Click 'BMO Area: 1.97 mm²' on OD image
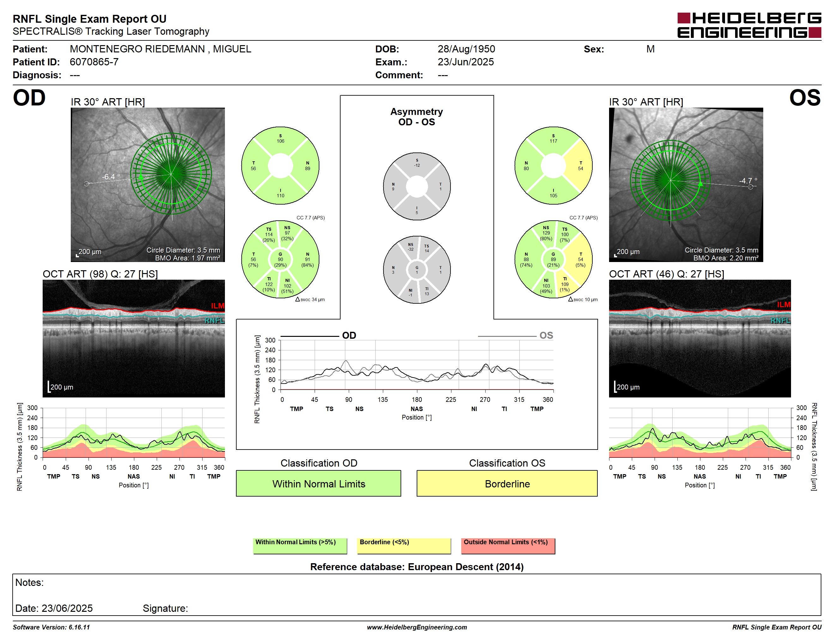Image resolution: width=834 pixels, height=644 pixels. pos(188,258)
